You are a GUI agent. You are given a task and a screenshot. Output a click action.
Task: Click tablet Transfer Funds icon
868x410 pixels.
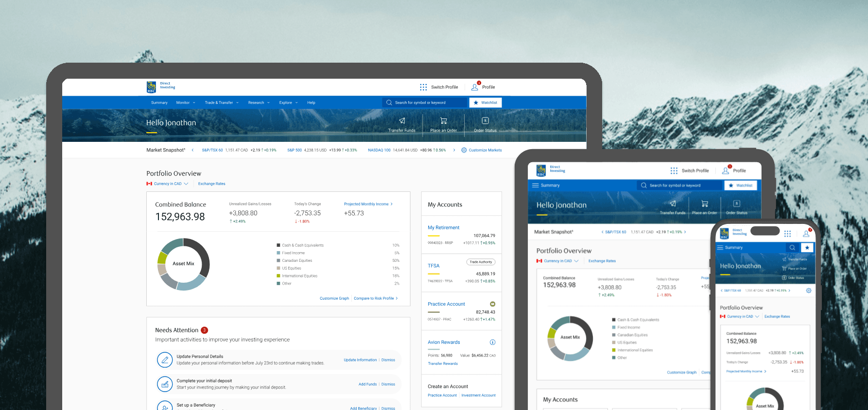tap(673, 204)
